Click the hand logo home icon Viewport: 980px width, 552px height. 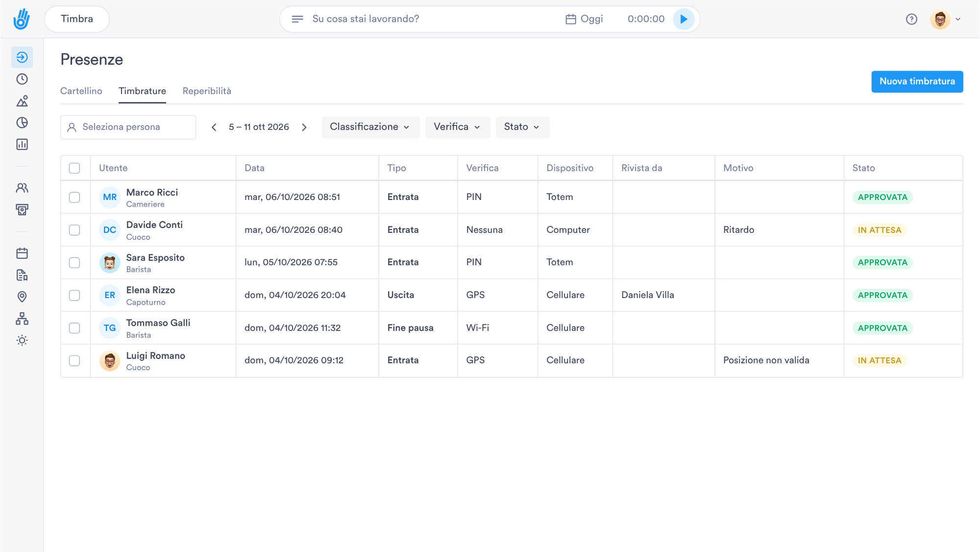(22, 19)
